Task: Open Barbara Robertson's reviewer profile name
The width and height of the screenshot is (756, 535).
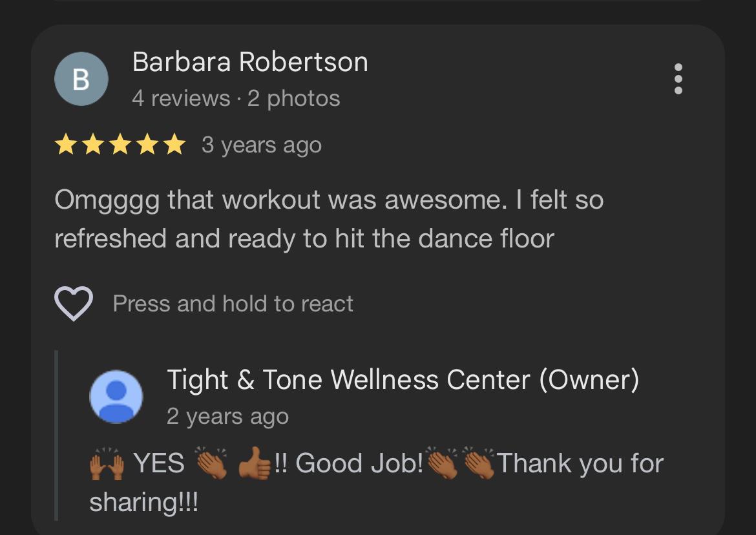Action: click(250, 62)
